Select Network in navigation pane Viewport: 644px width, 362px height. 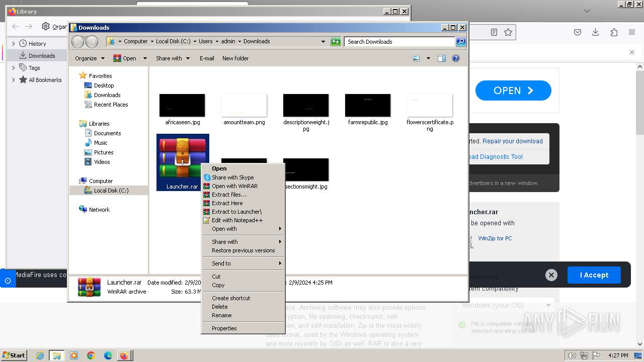pos(99,210)
